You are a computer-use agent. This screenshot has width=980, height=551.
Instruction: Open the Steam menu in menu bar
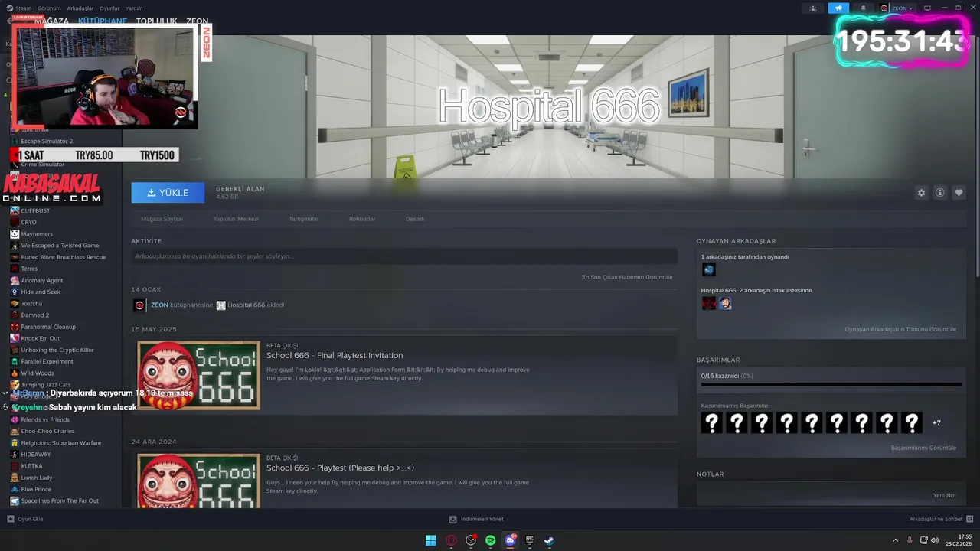24,8
